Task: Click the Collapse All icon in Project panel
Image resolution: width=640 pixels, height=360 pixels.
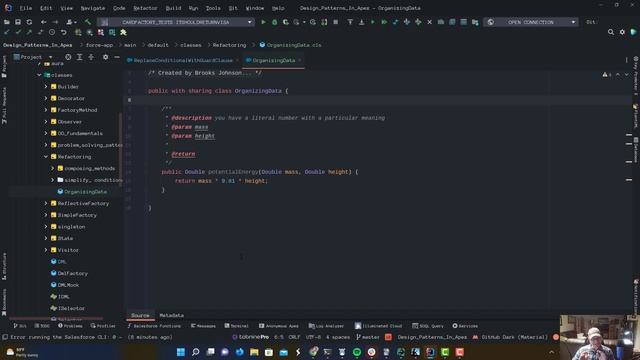Action: (x=91, y=57)
